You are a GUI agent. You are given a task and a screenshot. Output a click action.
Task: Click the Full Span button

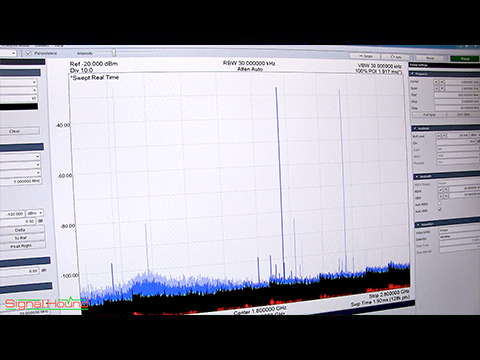(429, 115)
